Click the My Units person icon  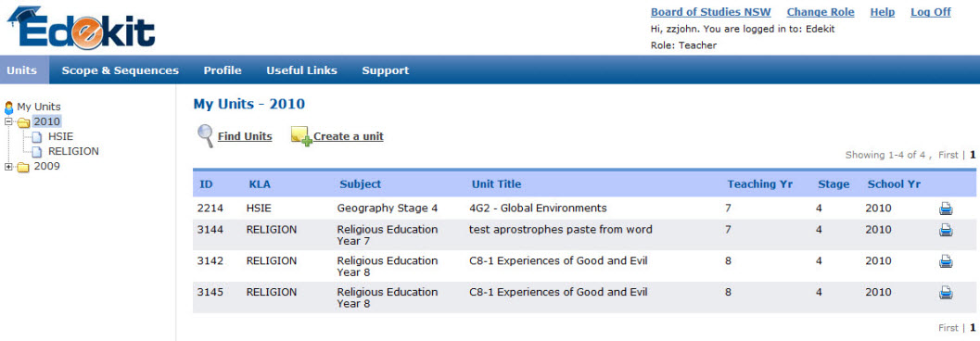8,107
